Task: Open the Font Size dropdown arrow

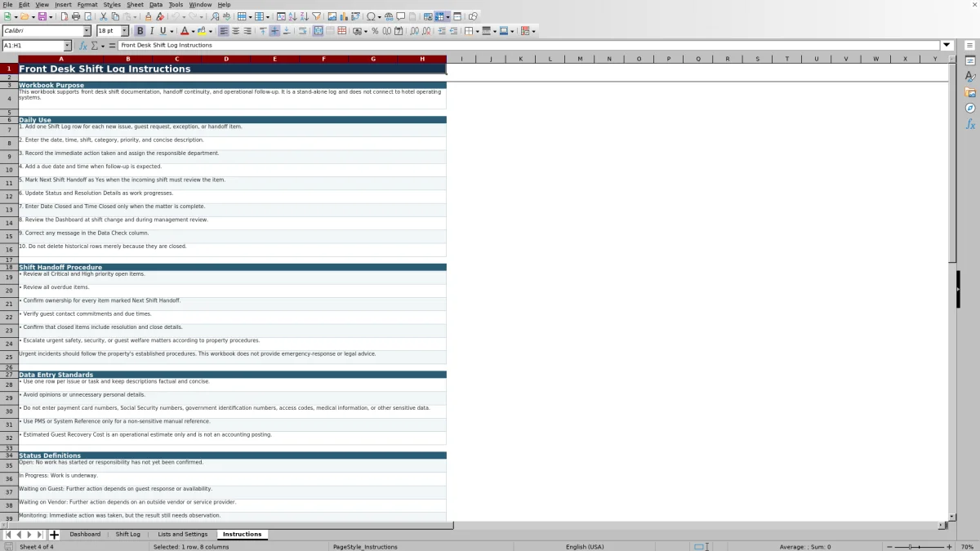Action: tap(125, 31)
